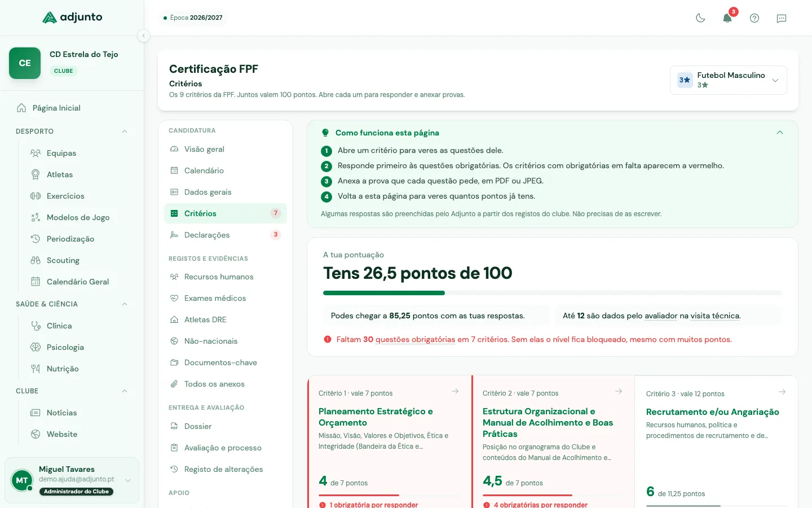The height and width of the screenshot is (508, 812).
Task: Click the Modelos de Jogo icon
Action: point(36,217)
